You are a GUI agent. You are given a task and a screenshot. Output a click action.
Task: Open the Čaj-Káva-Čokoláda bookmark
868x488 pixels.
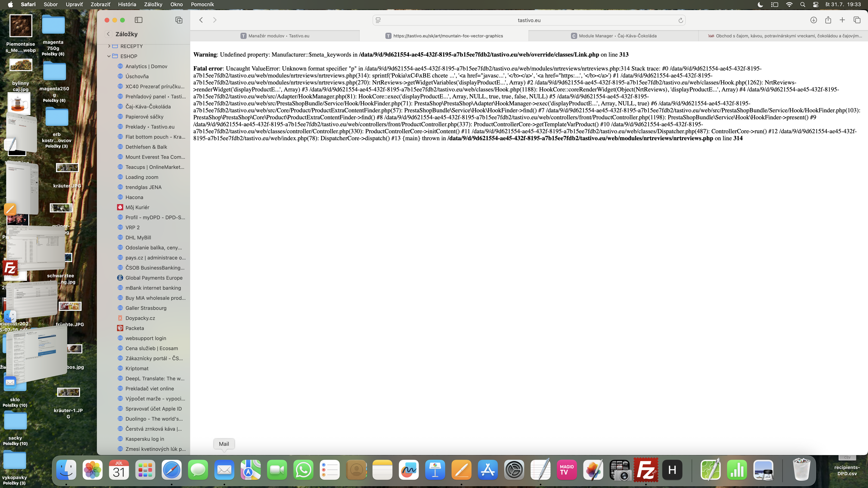point(148,107)
